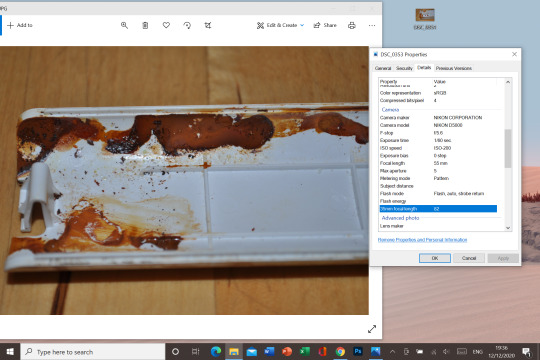
Task: Open the Windows Start menu
Action: [10, 352]
